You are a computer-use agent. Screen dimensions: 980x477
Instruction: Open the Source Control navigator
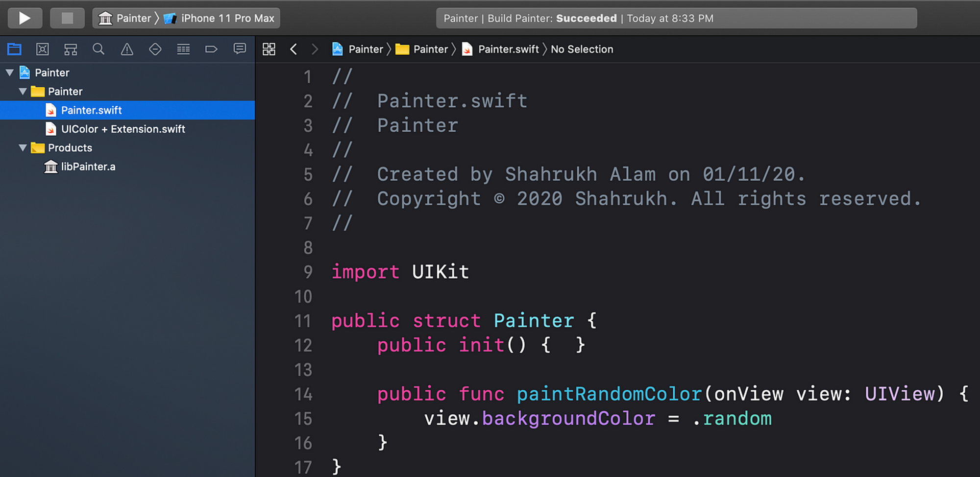pos(43,49)
